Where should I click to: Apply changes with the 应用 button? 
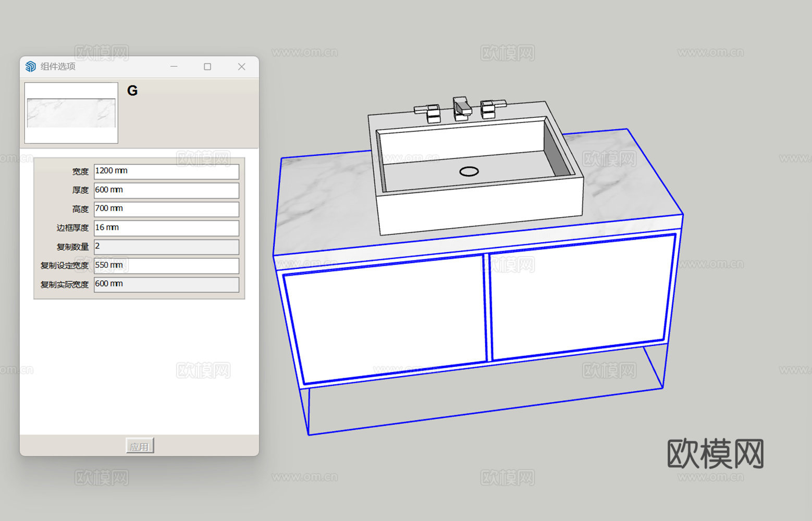[140, 446]
